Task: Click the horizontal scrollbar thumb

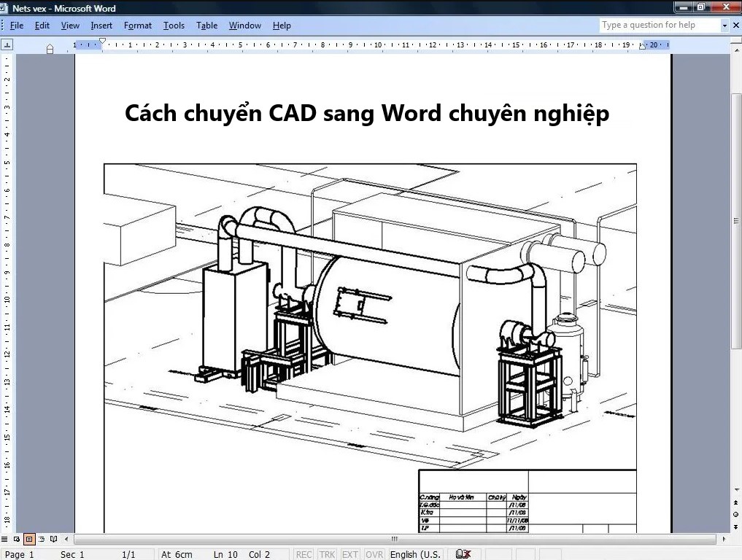Action: (x=395, y=539)
